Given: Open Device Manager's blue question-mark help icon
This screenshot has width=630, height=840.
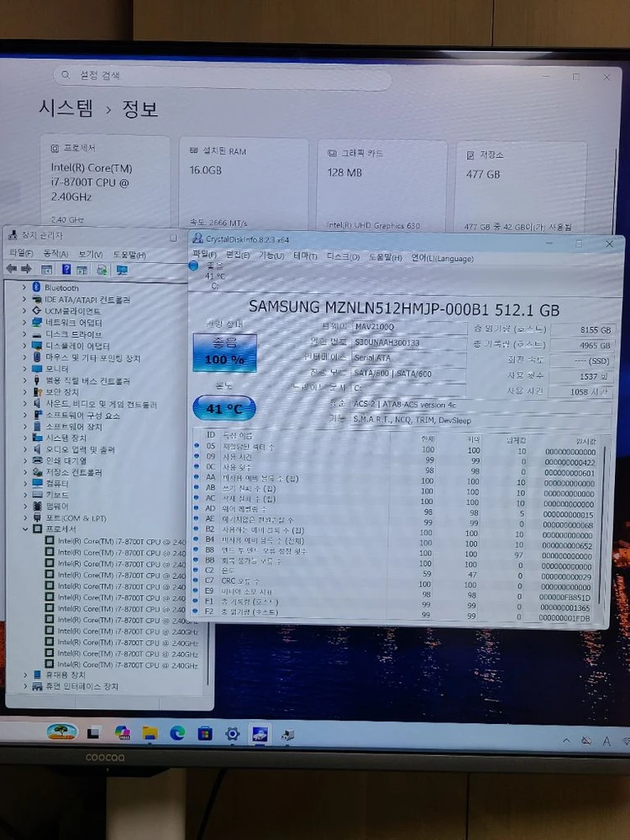Looking at the screenshot, I should [66, 270].
